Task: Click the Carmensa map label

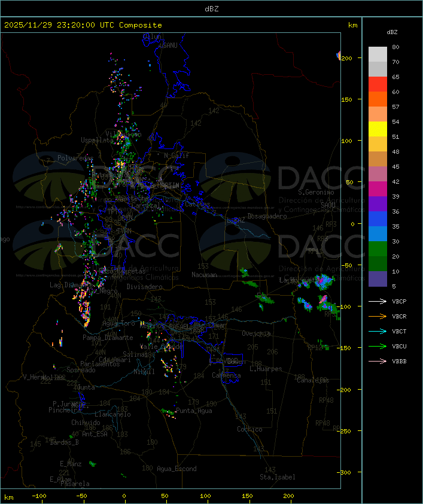Action: 226,375
